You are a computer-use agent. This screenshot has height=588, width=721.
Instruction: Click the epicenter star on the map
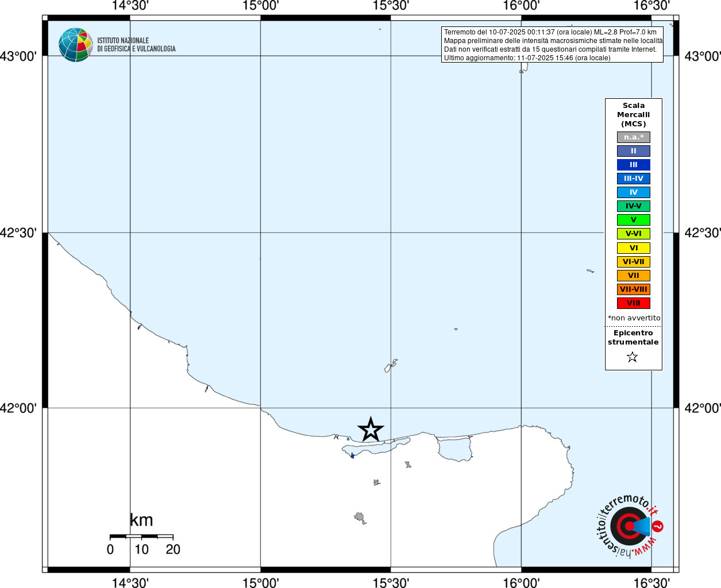[371, 430]
